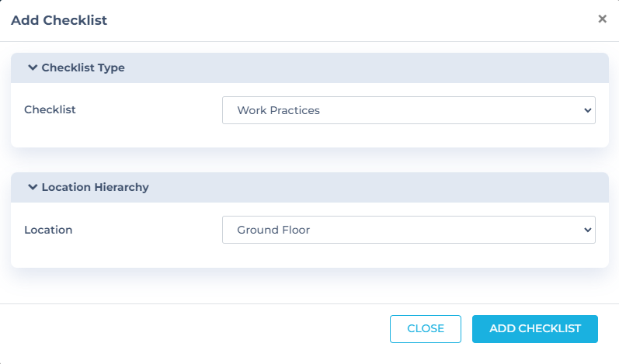Collapse the Checklist Type section chevron
The height and width of the screenshot is (364, 619).
point(33,68)
